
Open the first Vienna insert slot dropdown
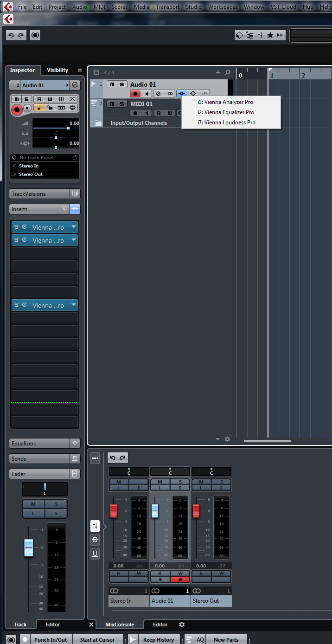(74, 227)
